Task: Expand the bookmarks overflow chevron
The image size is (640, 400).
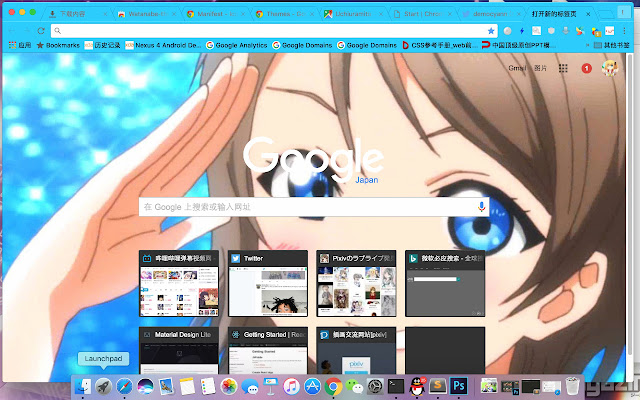Action: (587, 45)
